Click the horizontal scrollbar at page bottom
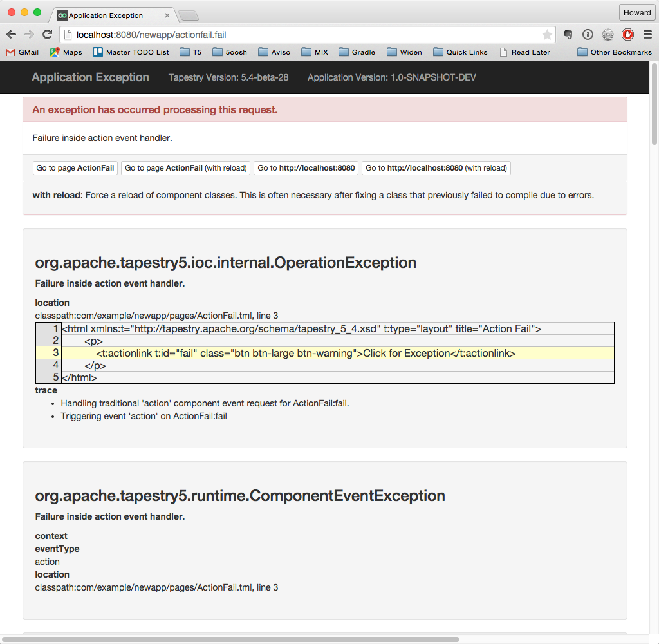The width and height of the screenshot is (659, 644). [232, 639]
